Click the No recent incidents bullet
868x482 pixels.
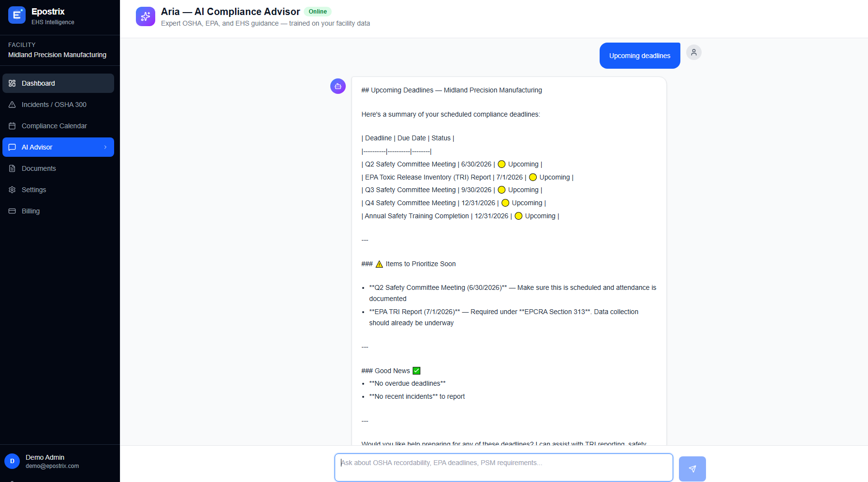[417, 396]
